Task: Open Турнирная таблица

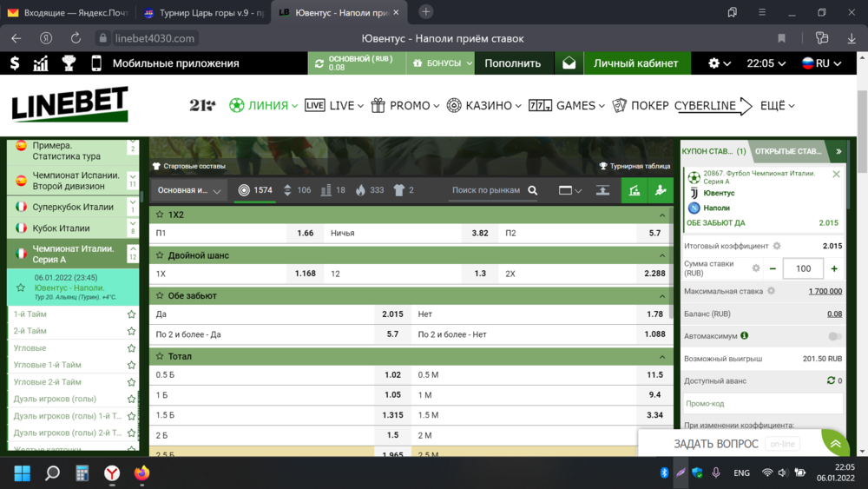Action: tap(635, 166)
